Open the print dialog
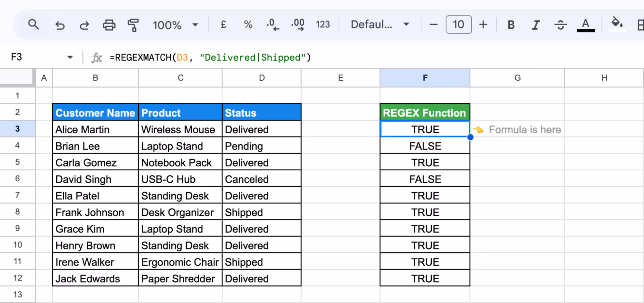 click(x=109, y=25)
